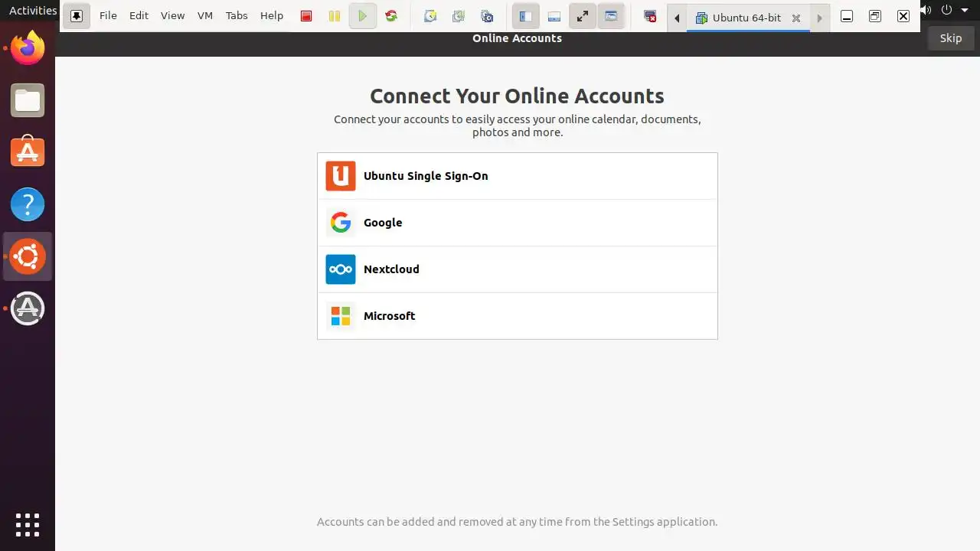Open Help from the dock
980x551 pixels.
28,204
